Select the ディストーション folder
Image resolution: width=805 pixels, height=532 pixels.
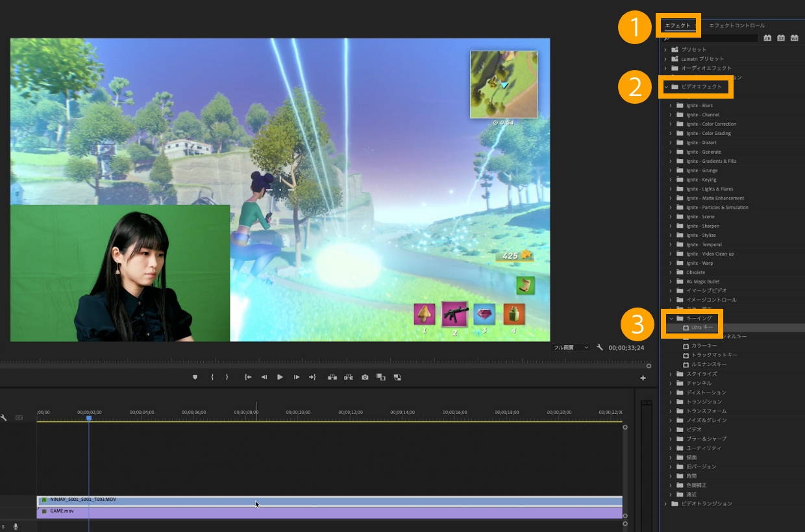(706, 393)
